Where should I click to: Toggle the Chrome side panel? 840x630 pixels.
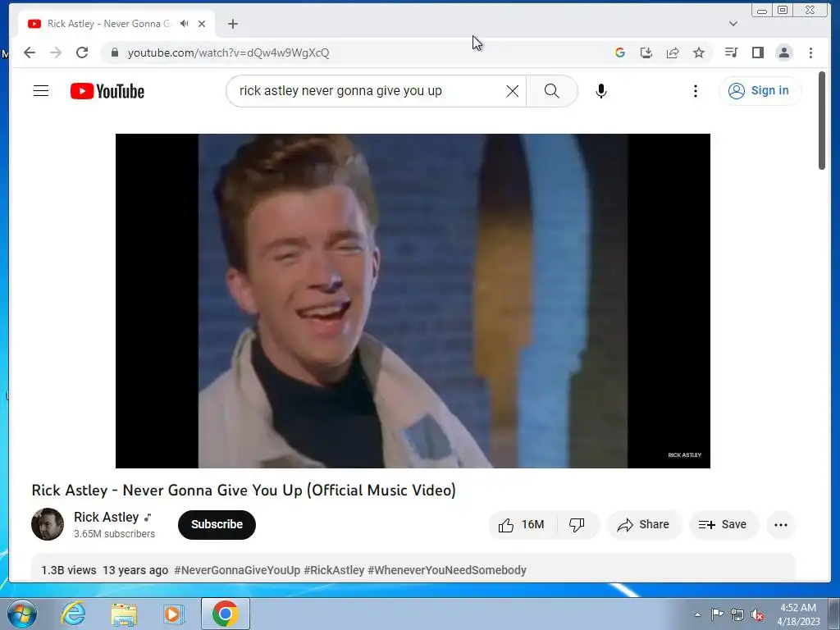757,52
